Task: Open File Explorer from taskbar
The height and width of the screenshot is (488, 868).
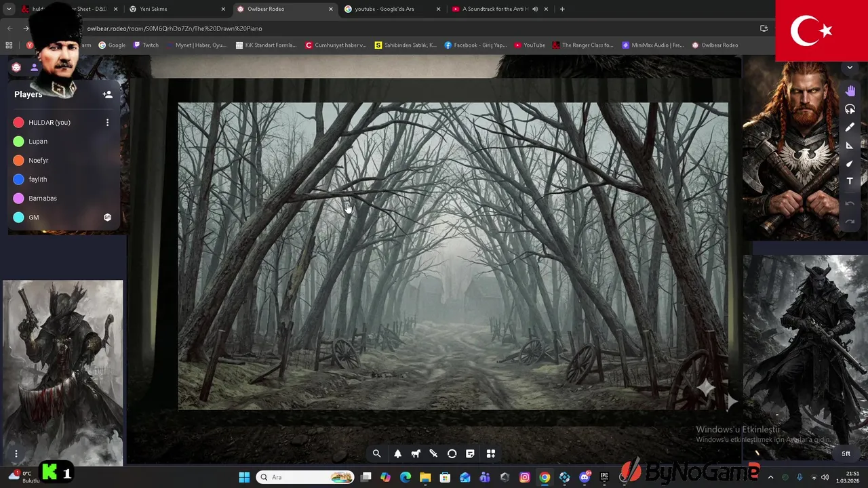Action: tap(425, 477)
